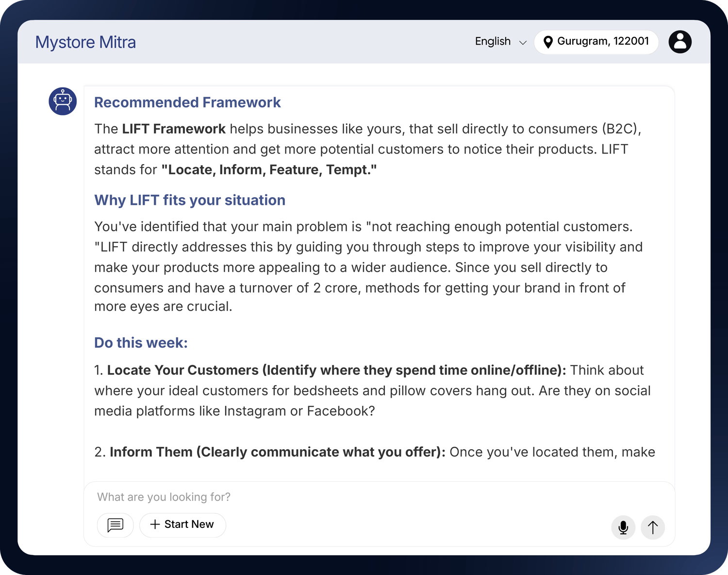Image resolution: width=728 pixels, height=575 pixels.
Task: Click the "Do this week:" heading
Action: click(141, 343)
